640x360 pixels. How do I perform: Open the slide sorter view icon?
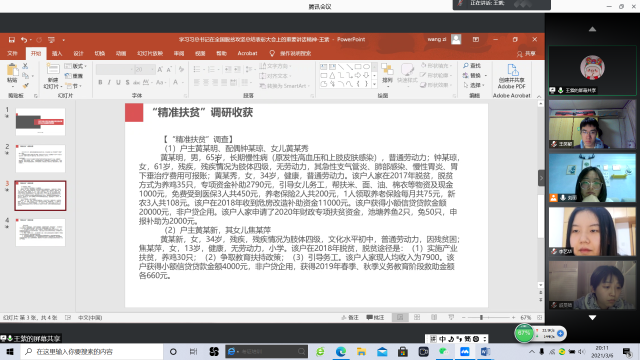click(x=417, y=317)
